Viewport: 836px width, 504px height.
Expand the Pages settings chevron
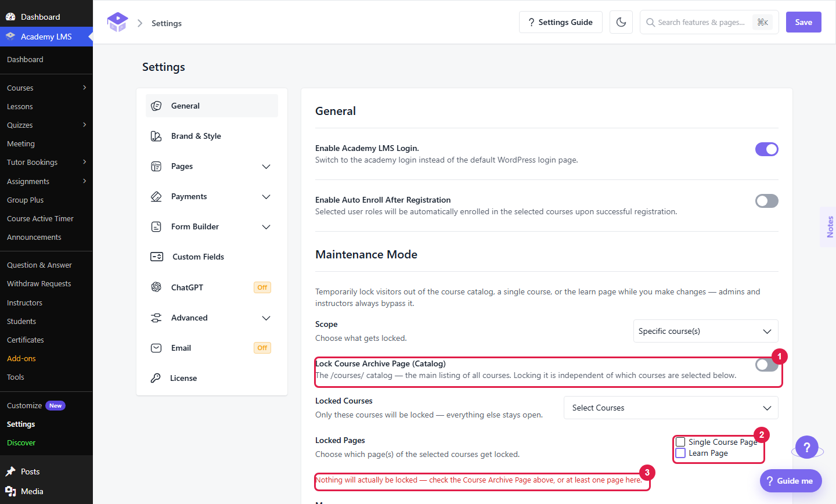coord(266,167)
